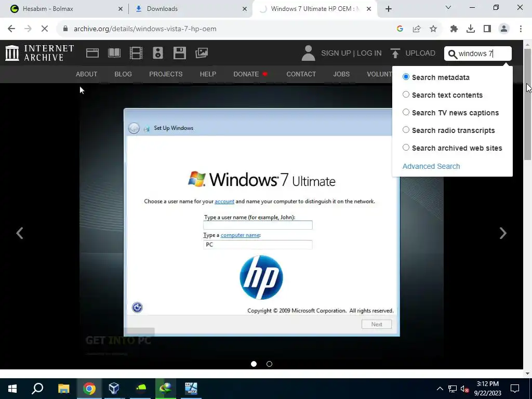Close the Hesabım - Bolmax tab

[x=121, y=9]
